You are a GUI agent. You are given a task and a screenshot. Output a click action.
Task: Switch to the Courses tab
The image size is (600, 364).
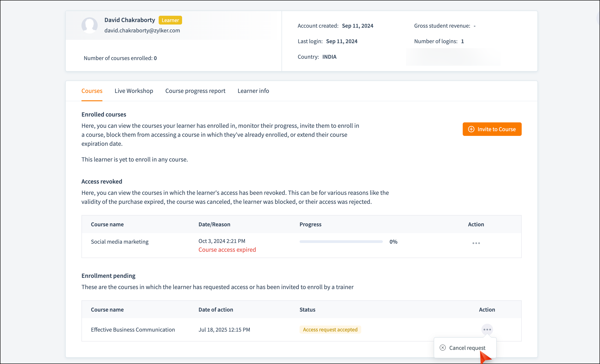pos(92,91)
